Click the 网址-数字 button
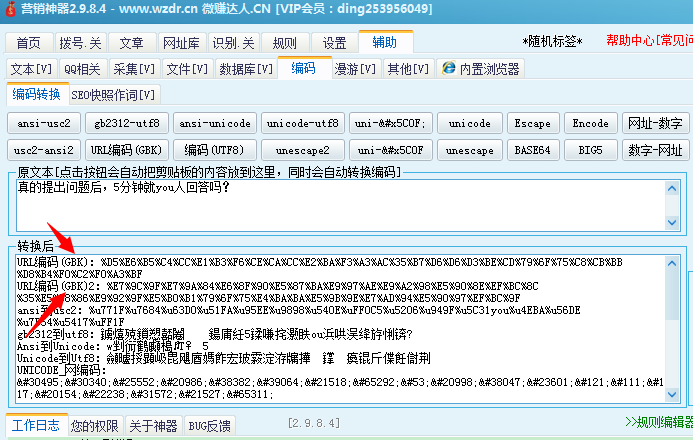Image resolution: width=693 pixels, height=440 pixels. pos(655,123)
